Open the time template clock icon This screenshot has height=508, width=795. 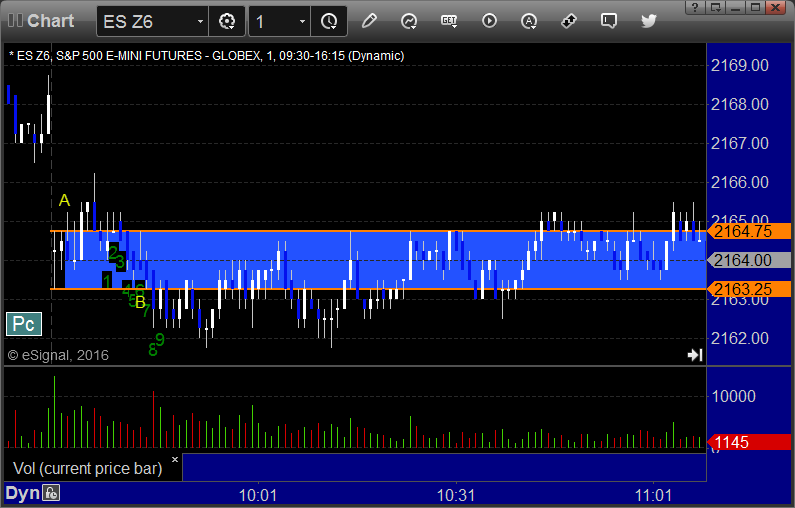point(329,21)
